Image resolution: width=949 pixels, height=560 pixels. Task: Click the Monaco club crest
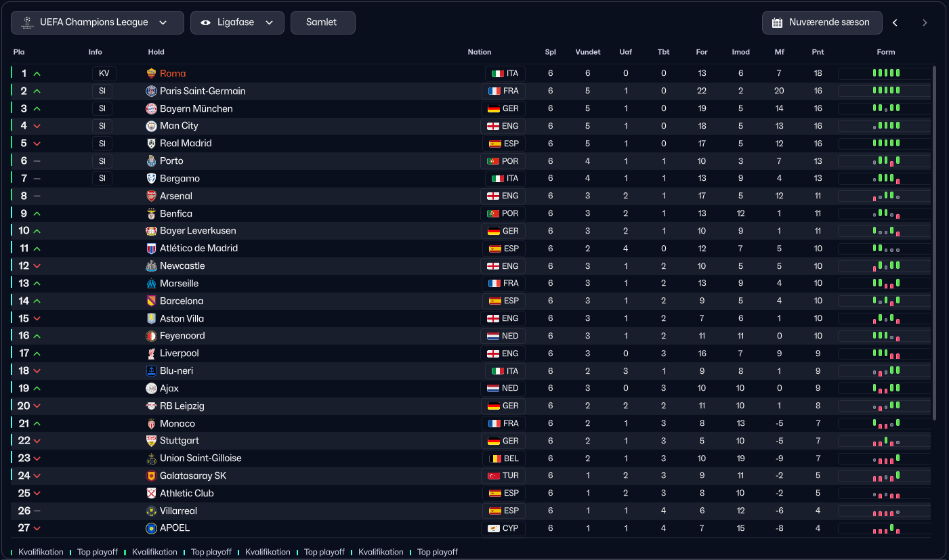point(152,424)
